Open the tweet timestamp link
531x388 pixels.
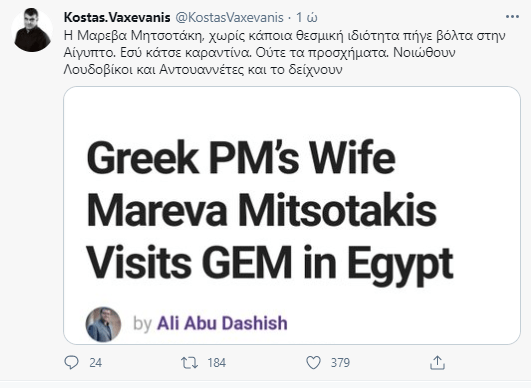pos(307,17)
